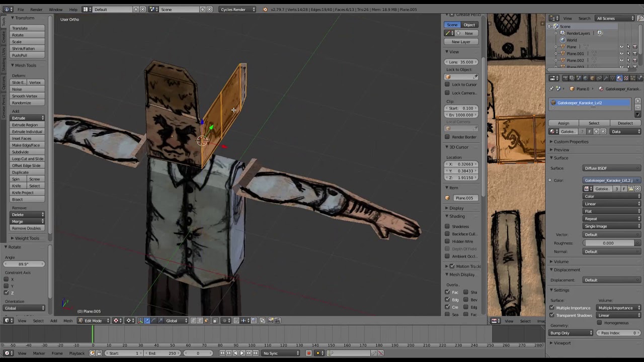Open the Cycles Render engine dropdown
The image size is (644, 362).
pos(237,10)
